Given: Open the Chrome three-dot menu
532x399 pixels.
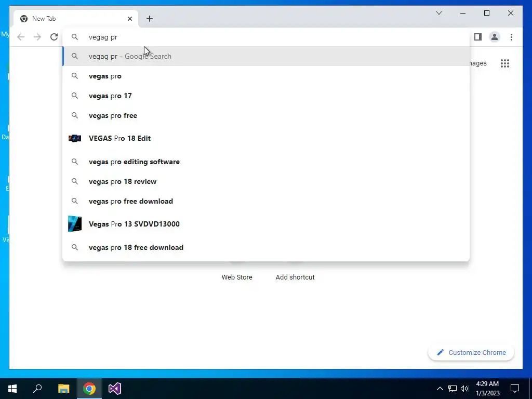Looking at the screenshot, I should click(x=511, y=37).
